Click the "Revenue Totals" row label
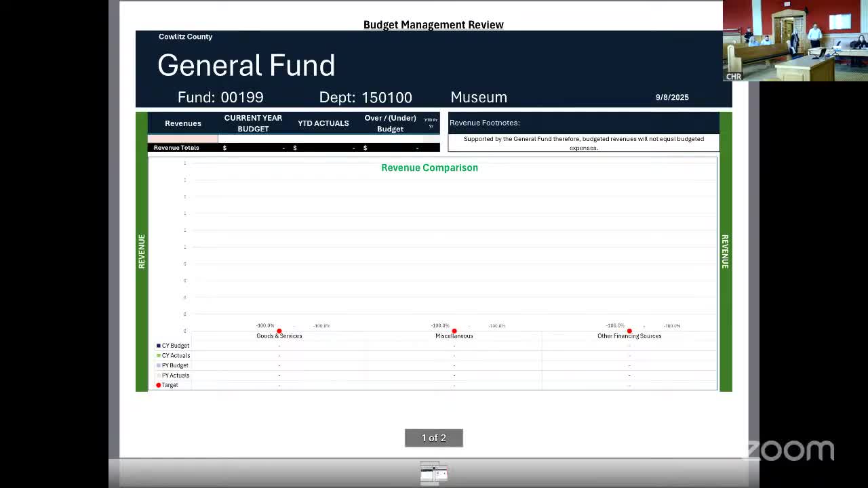 click(176, 148)
